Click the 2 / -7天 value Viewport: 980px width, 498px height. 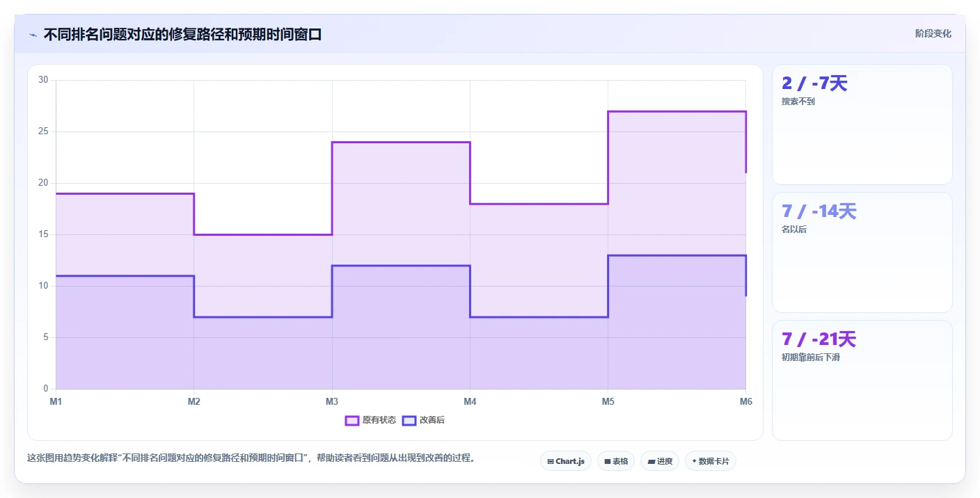tap(814, 83)
